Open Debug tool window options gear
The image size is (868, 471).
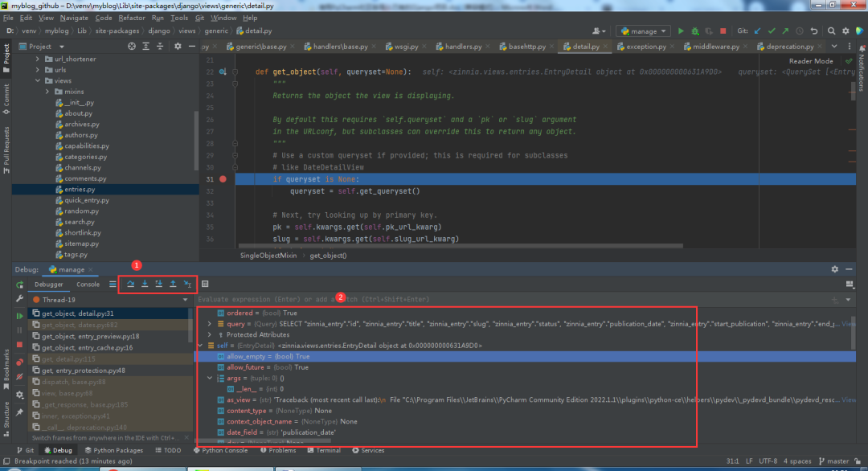pyautogui.click(x=835, y=269)
